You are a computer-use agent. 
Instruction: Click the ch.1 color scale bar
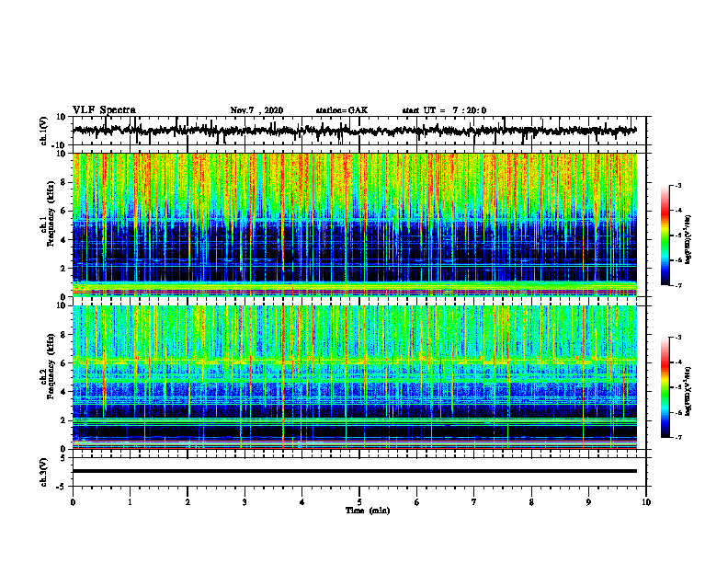(x=665, y=236)
